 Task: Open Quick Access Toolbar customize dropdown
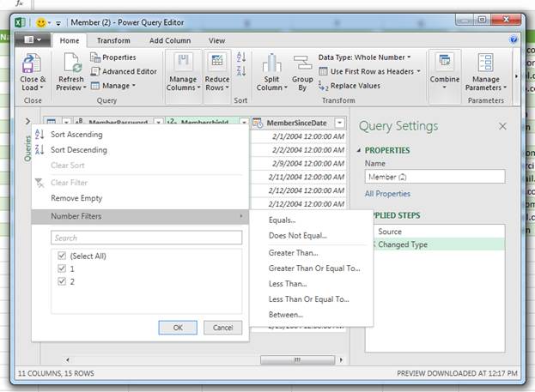[x=58, y=23]
